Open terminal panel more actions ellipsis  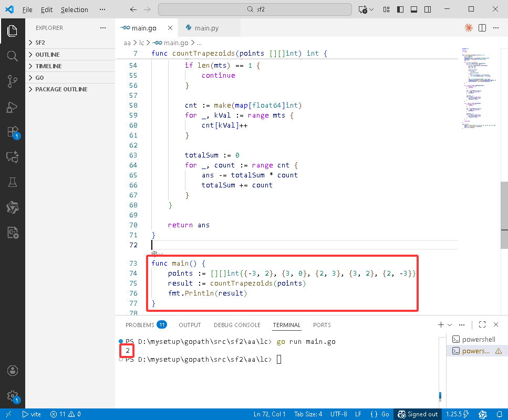point(462,324)
